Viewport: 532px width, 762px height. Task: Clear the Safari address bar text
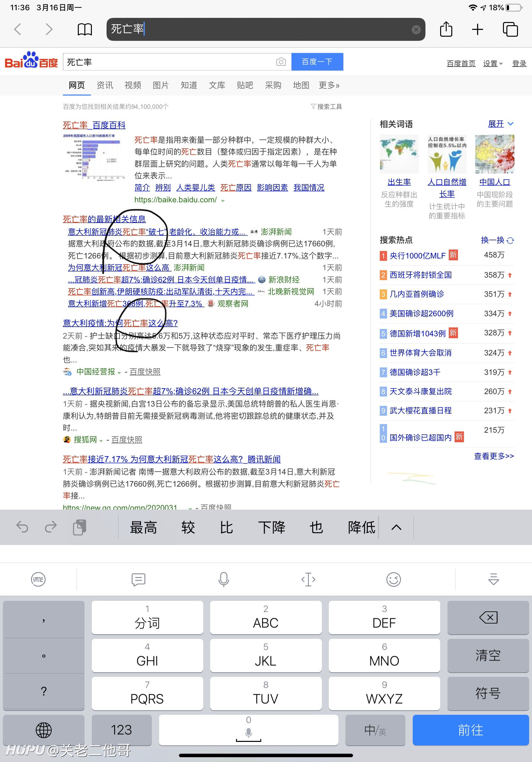416,30
